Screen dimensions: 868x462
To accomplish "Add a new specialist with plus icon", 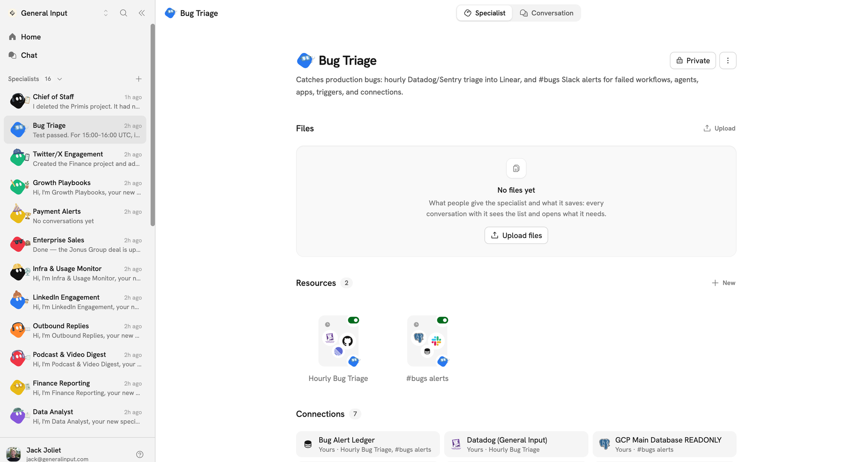I will pos(139,79).
